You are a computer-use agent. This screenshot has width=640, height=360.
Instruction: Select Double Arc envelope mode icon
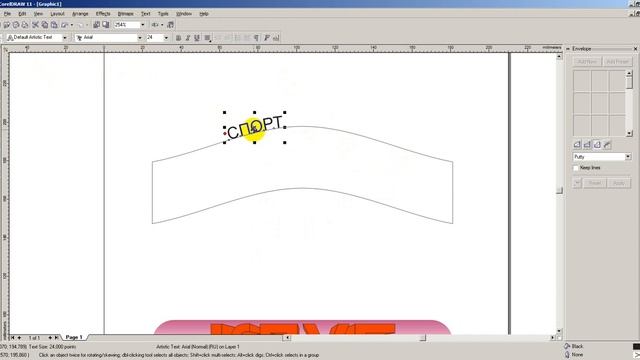[597, 144]
